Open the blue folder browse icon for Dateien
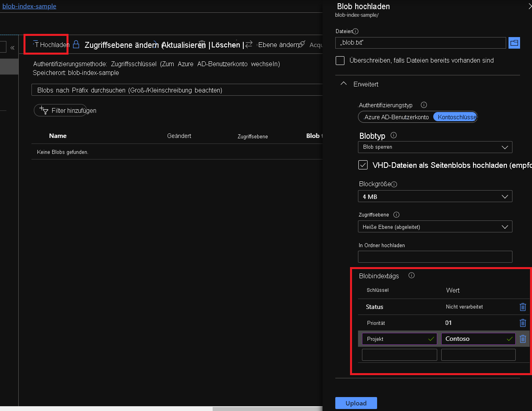Screen dimensions: 532x411 click(x=514, y=43)
